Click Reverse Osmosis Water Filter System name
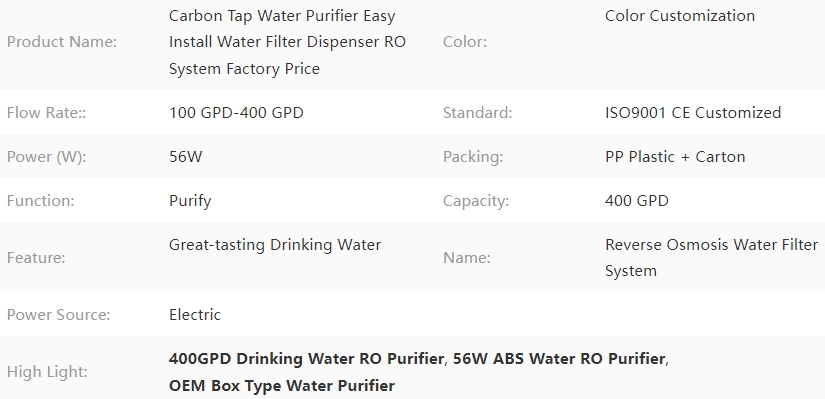Screen dimensions: 825x399 711,258
